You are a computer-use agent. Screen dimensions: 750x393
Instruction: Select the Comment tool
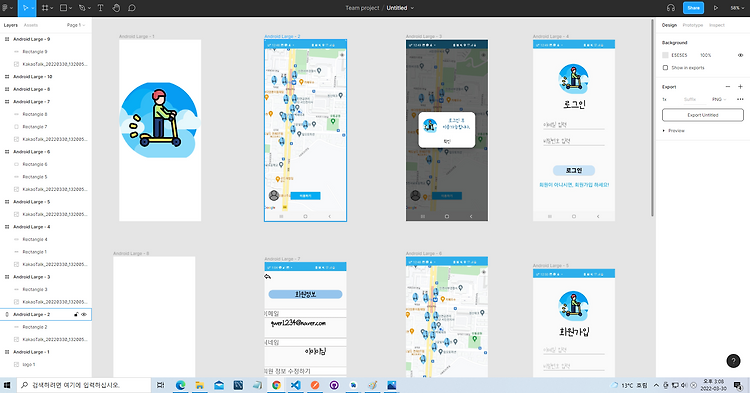pos(132,8)
